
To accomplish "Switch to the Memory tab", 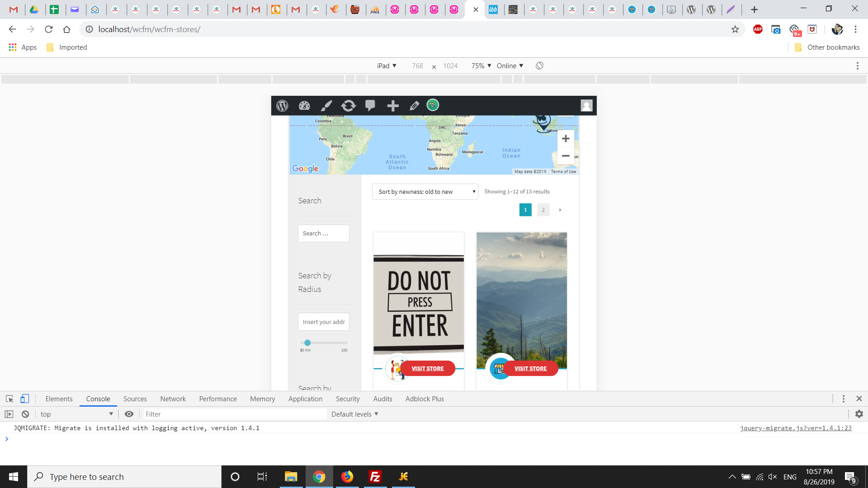I will 262,399.
